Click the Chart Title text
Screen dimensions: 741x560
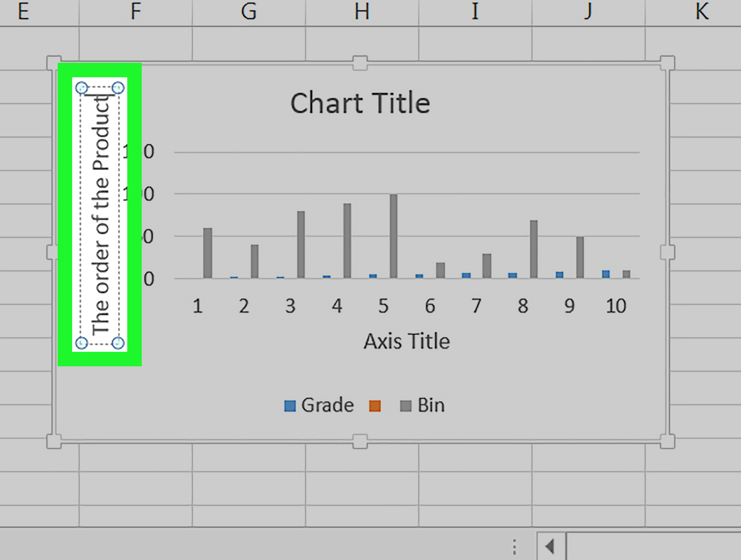click(x=360, y=103)
